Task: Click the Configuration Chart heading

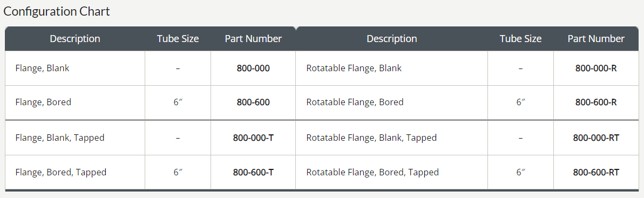Action: coord(57,11)
